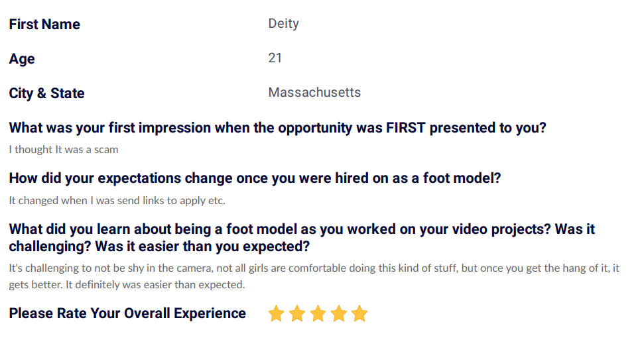
Task: Click the expectations change question heading
Action: (255, 178)
